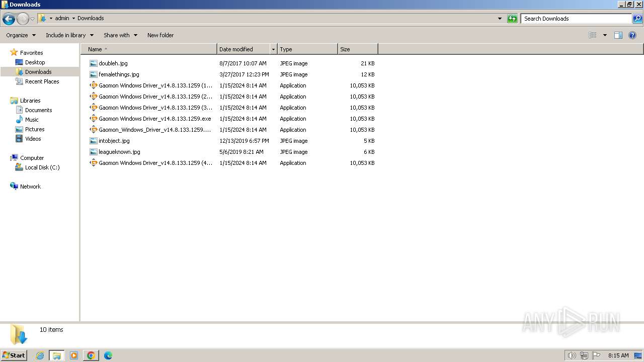Image resolution: width=644 pixels, height=362 pixels.
Task: Open the Pictures library
Action: click(x=35, y=129)
